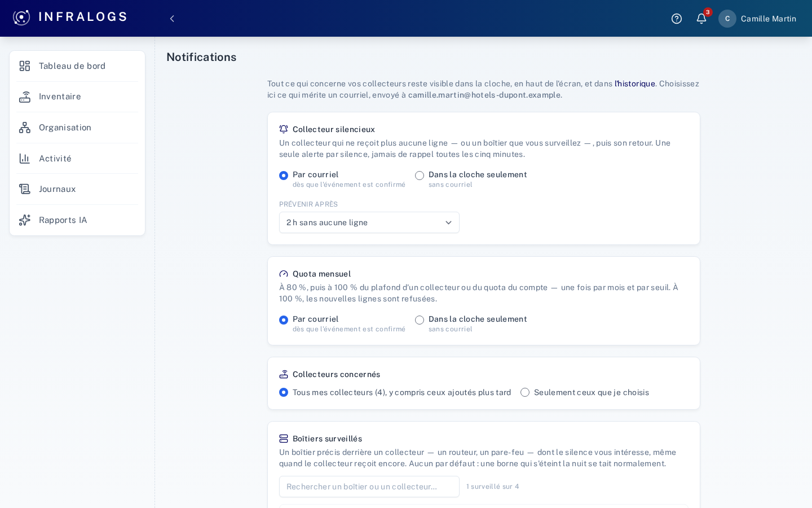Screen dimensions: 812x508
Task: Click the Infralogs brand name
Action: coord(83,17)
